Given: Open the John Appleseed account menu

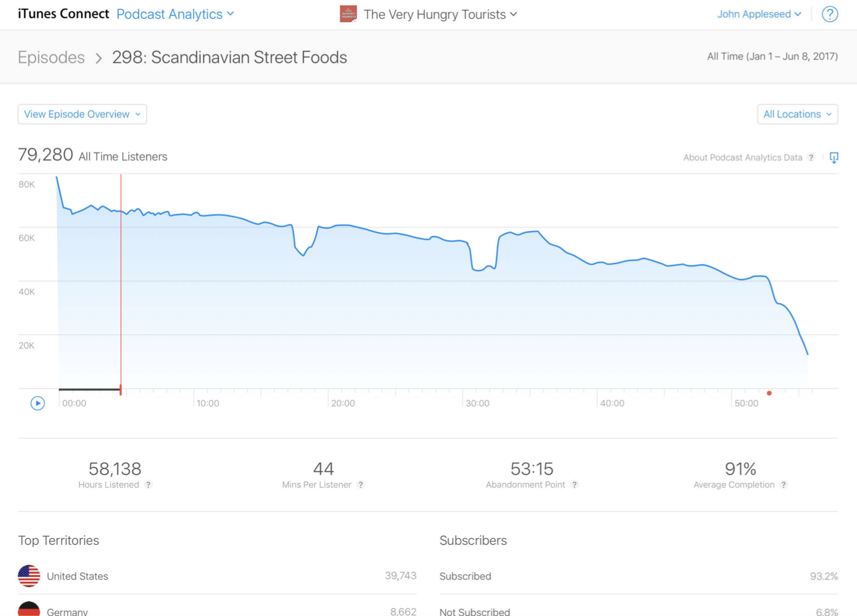Looking at the screenshot, I should (x=758, y=14).
